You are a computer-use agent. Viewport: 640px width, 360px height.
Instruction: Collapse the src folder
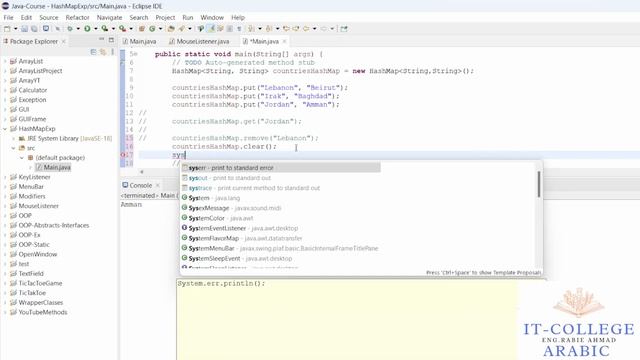click(13, 148)
